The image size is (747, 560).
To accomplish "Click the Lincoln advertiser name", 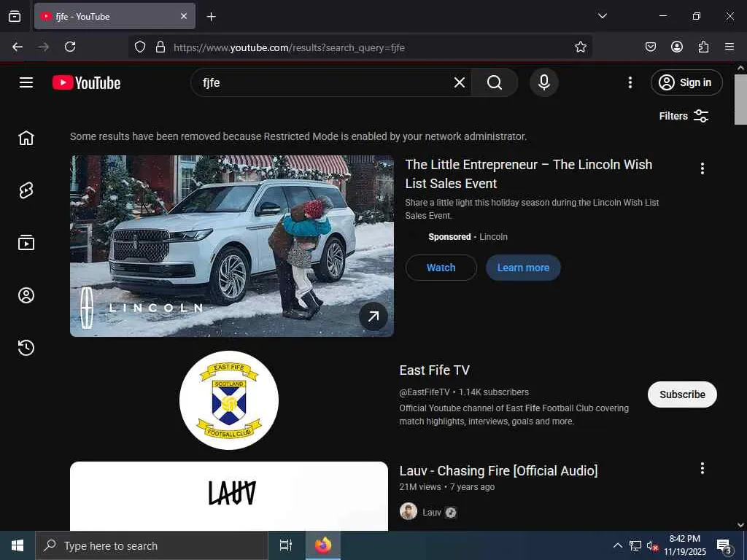I will [x=493, y=237].
